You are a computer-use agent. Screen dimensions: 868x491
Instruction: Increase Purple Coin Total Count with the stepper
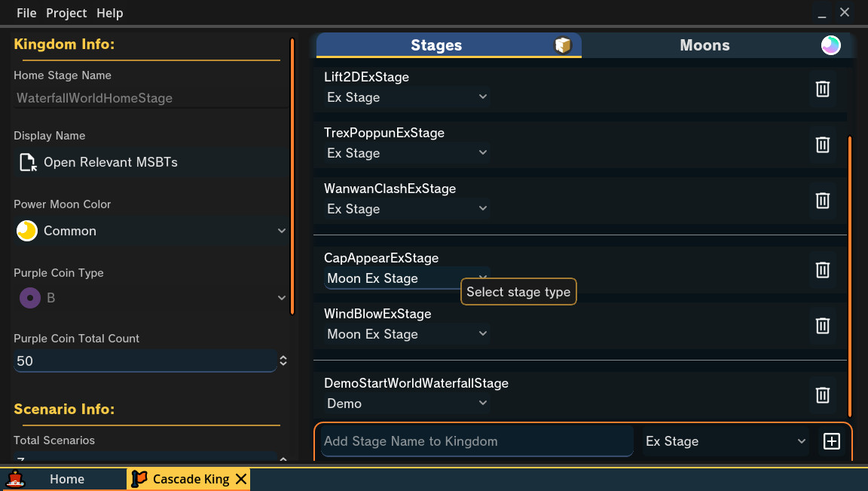tap(283, 357)
